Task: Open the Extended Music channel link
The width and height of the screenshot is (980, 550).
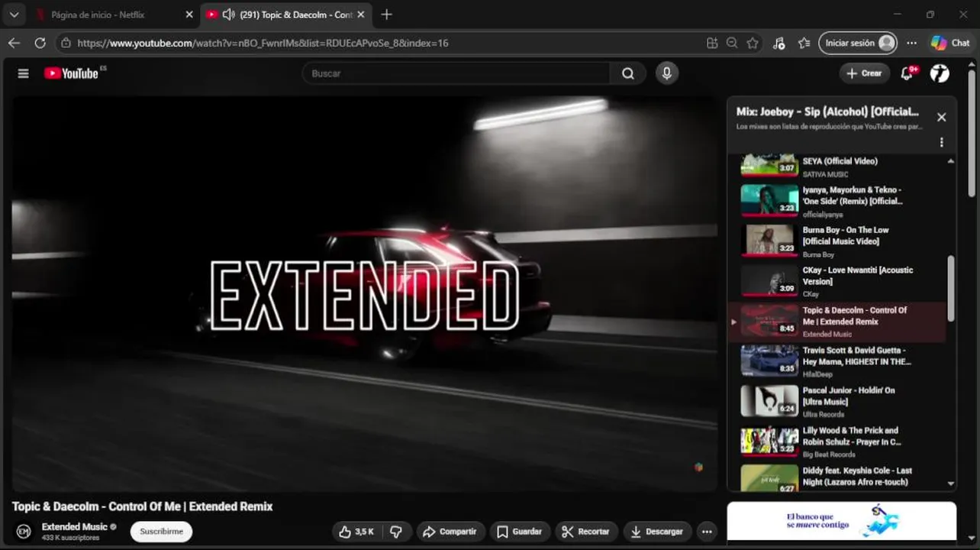Action: pos(75,526)
